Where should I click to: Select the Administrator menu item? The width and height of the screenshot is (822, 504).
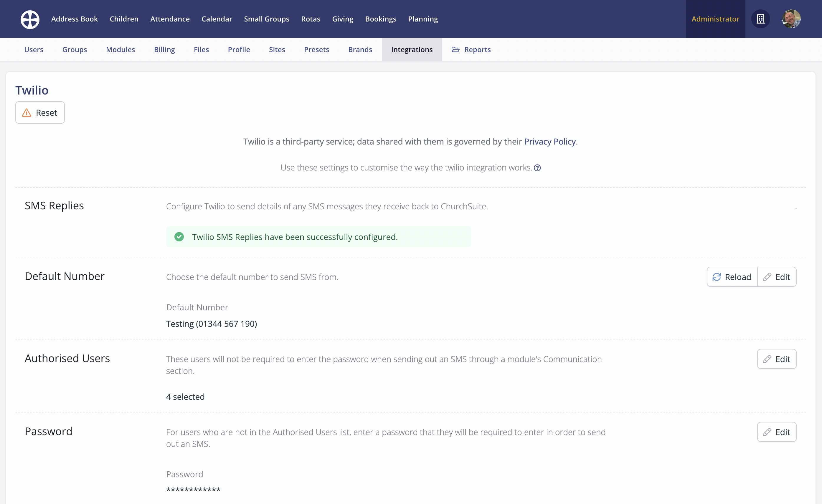click(x=715, y=19)
